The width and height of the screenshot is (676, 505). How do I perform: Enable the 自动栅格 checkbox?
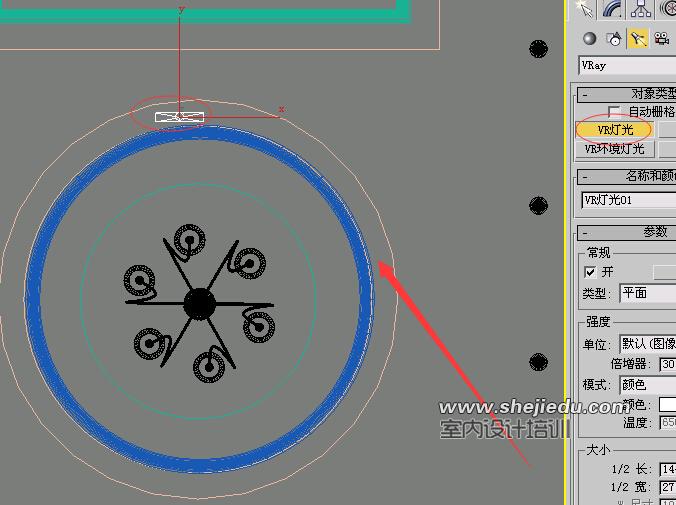point(614,112)
